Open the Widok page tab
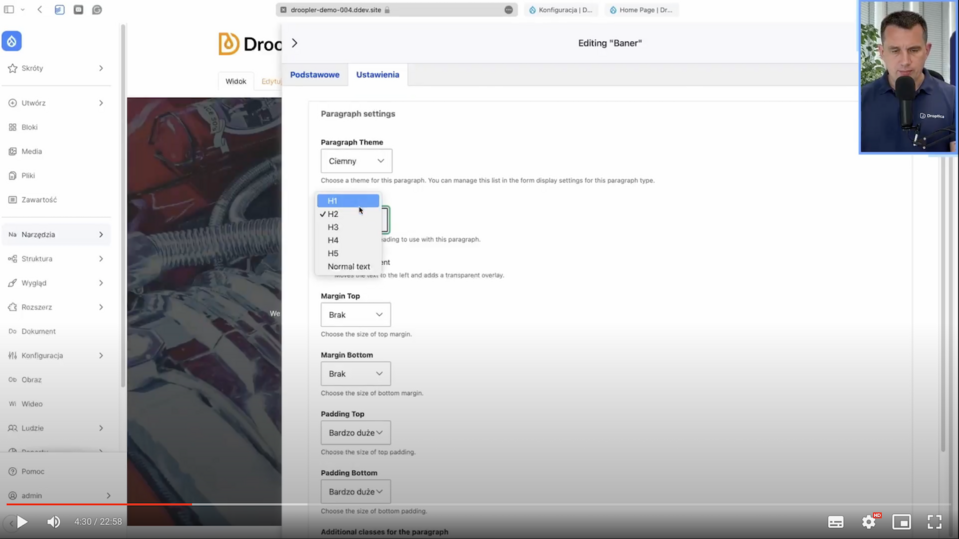 (x=235, y=81)
